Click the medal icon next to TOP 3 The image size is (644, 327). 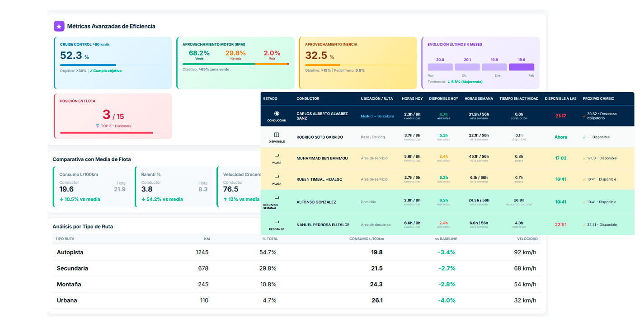[98, 126]
